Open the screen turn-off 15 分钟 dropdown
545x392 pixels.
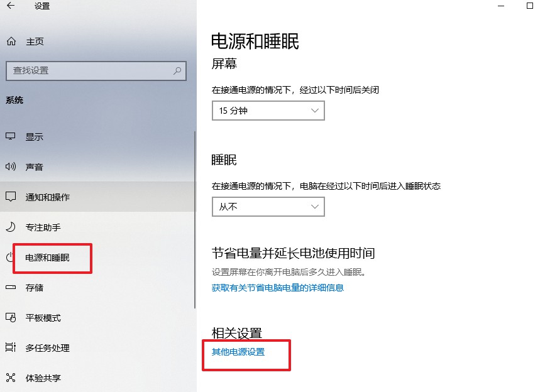[x=268, y=111]
